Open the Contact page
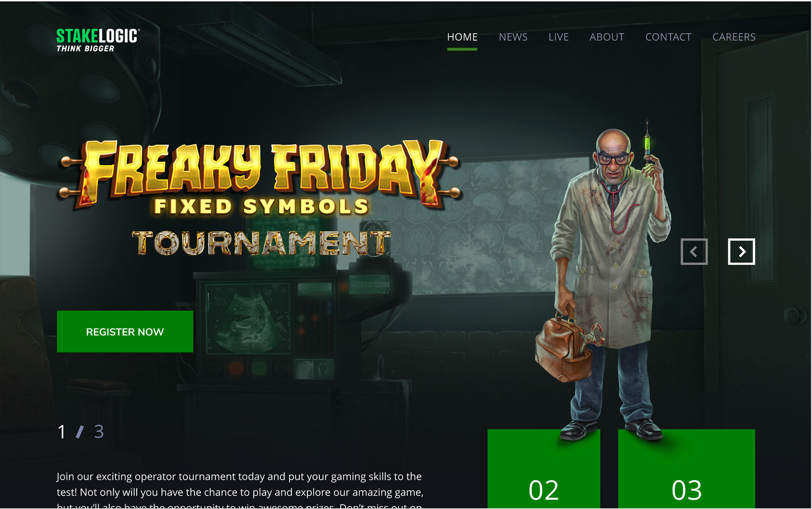812x509 pixels. pyautogui.click(x=668, y=37)
